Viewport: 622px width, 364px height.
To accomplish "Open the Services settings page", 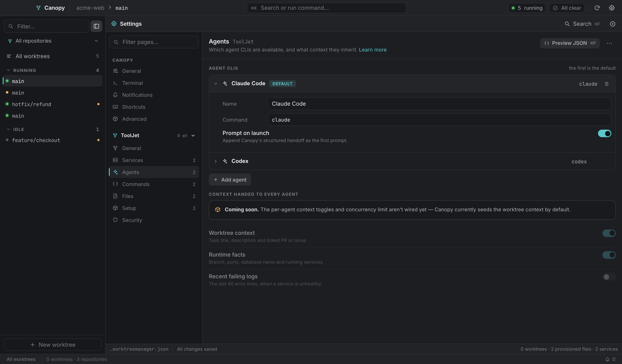I will (x=154, y=160).
